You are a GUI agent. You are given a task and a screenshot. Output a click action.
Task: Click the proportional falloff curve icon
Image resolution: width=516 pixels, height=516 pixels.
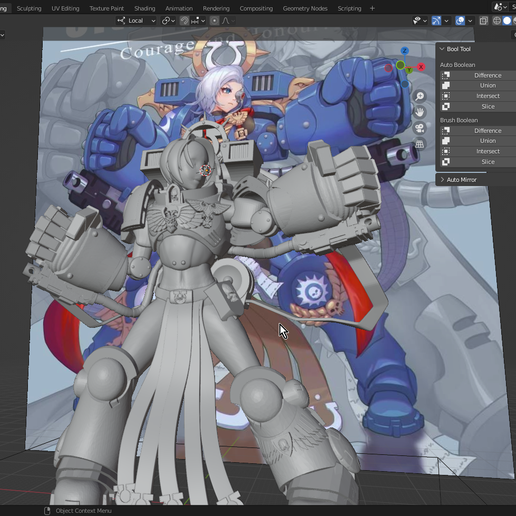point(226,21)
